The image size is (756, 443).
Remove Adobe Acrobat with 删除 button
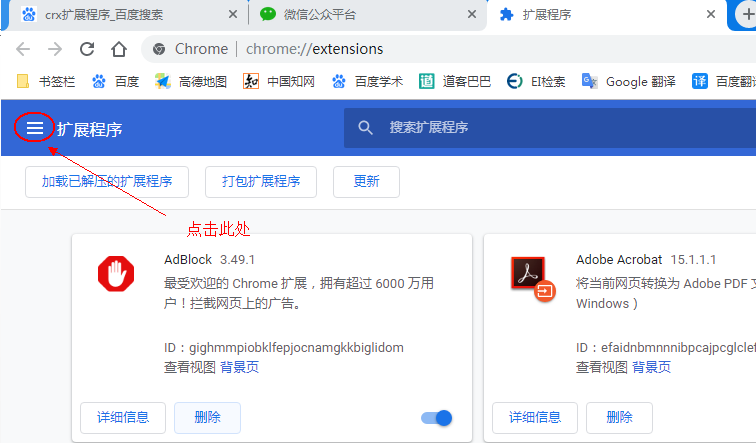pos(619,417)
